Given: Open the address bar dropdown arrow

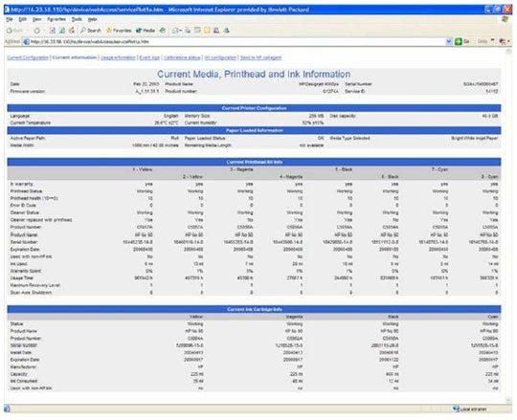Looking at the screenshot, I should pos(449,41).
